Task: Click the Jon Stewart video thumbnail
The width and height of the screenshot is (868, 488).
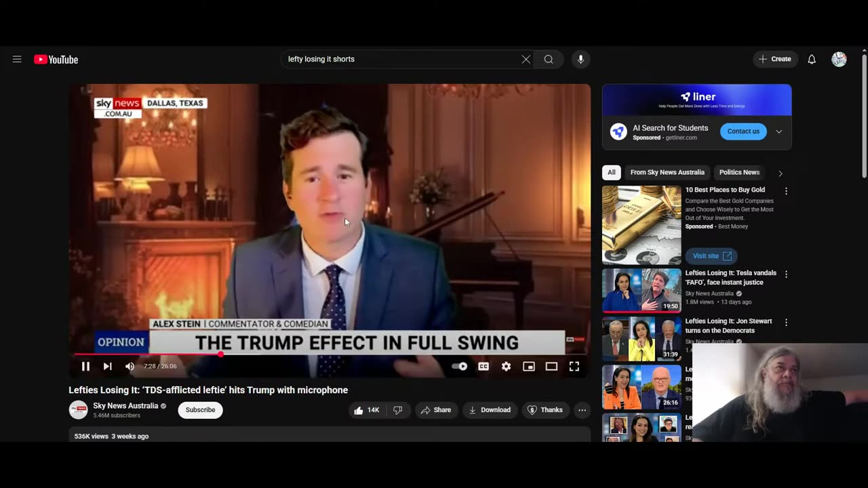Action: click(x=642, y=339)
